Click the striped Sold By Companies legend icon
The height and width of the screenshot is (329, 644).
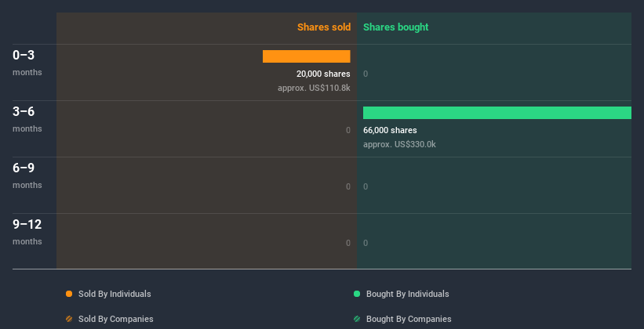(69, 319)
